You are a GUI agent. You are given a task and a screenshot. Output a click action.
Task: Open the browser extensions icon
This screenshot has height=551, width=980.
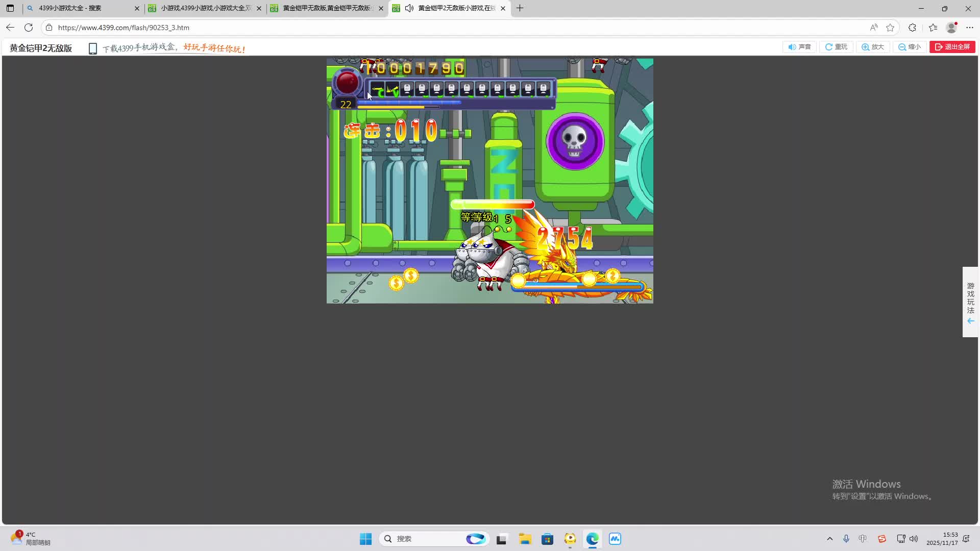coord(912,28)
